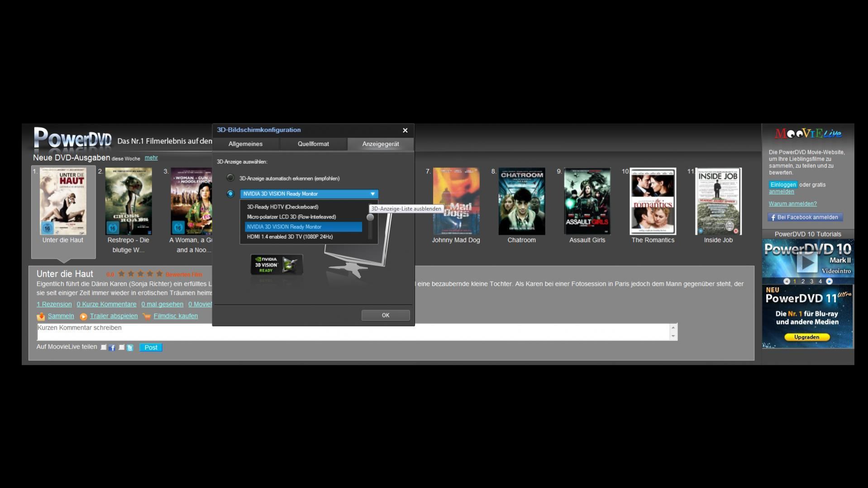Click the comment field scroll up arrow
Screen dimensions: 868x488
tap(673, 327)
